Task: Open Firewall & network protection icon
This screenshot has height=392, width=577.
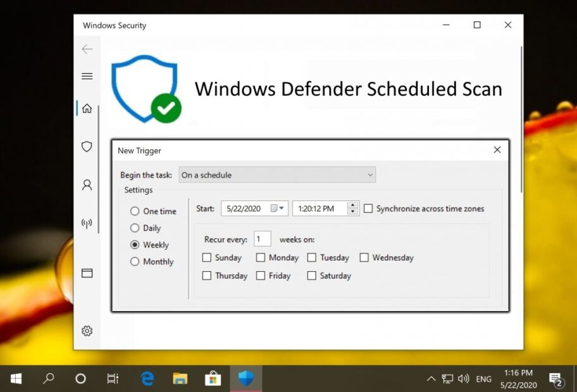Action: (x=87, y=223)
